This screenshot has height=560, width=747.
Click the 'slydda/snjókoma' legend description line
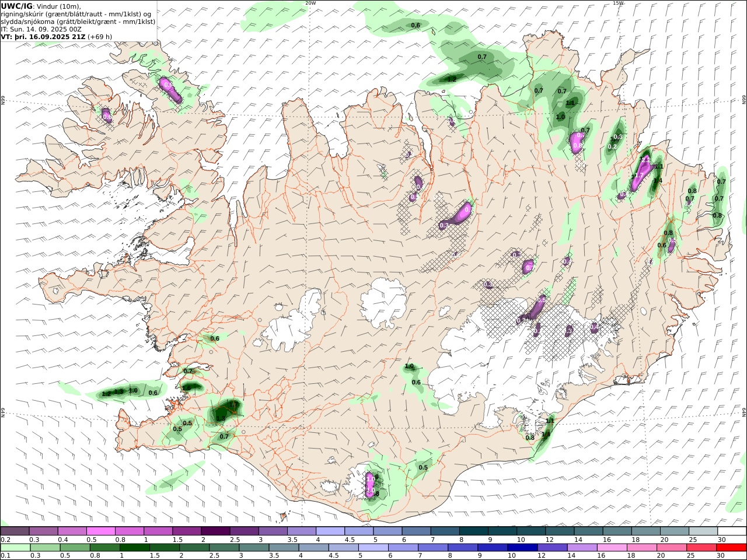78,21
